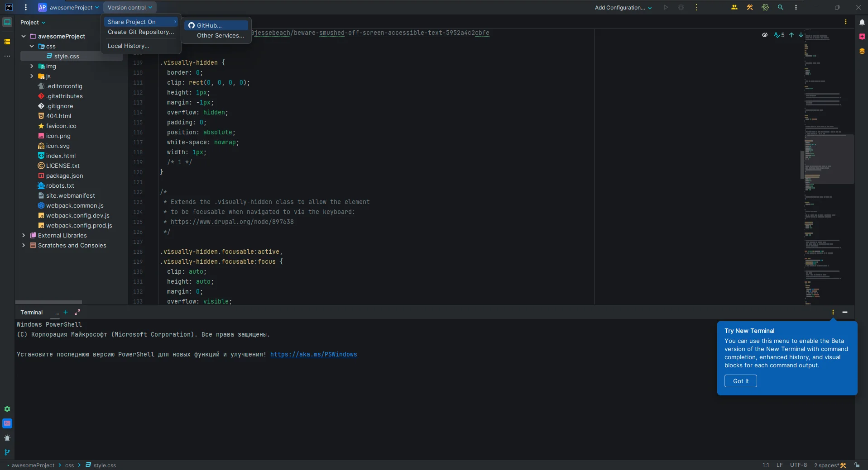Click the IDE settings wrench-and-hammer icon
The image size is (868, 470).
[x=750, y=7]
